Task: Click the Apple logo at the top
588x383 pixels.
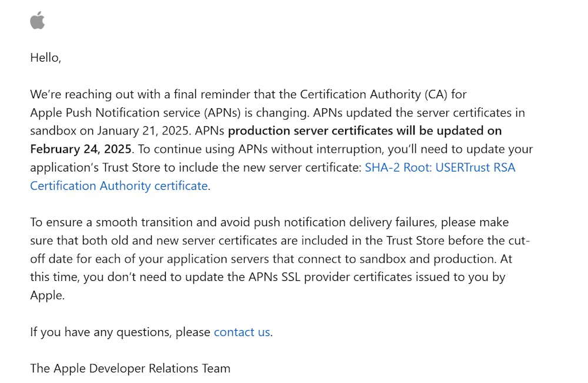Action: [38, 21]
